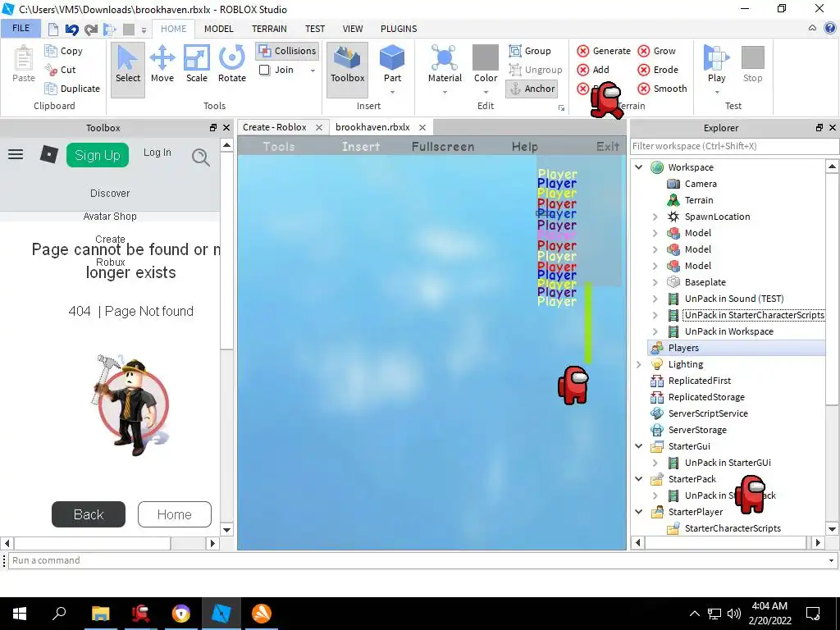Viewport: 840px width, 630px height.
Task: Select ReplicatedStorage in Explorer
Action: [x=706, y=397]
